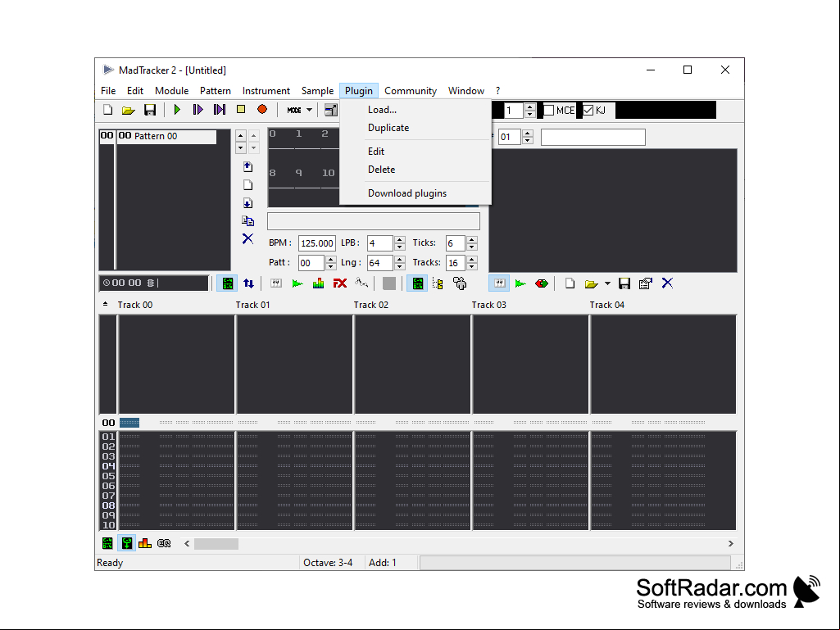Increase the LPB value with the up arrow

click(400, 240)
